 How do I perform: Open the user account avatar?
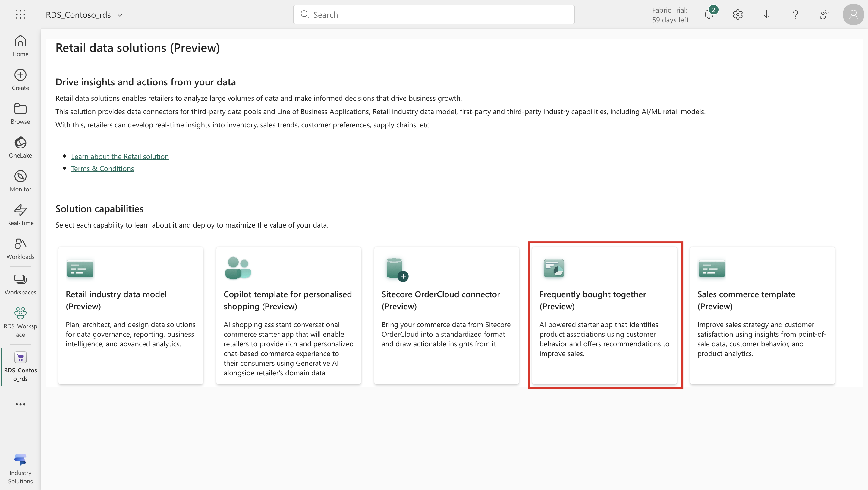pos(854,14)
